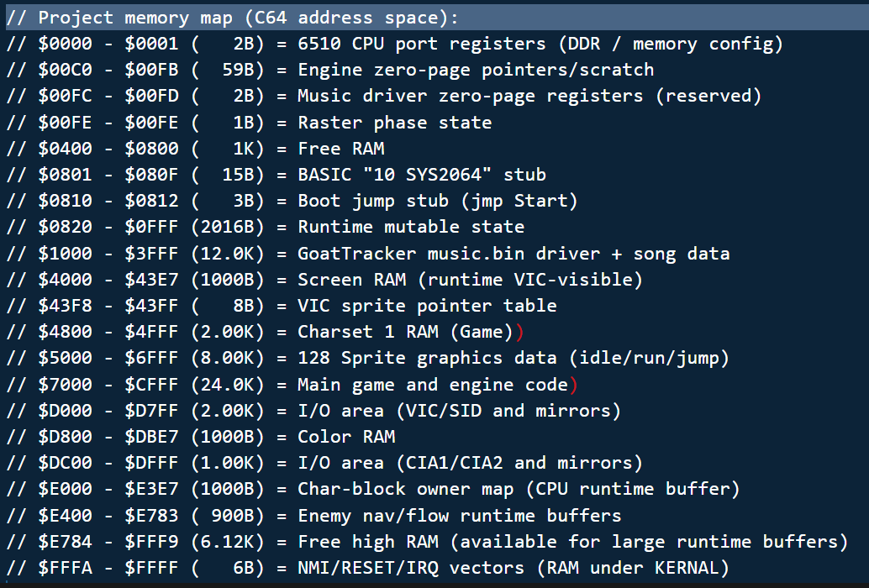Viewport: 869px width, 588px height.
Task: Click 'GoatTracker music.bin driver + song data'
Action: pyautogui.click(x=513, y=254)
